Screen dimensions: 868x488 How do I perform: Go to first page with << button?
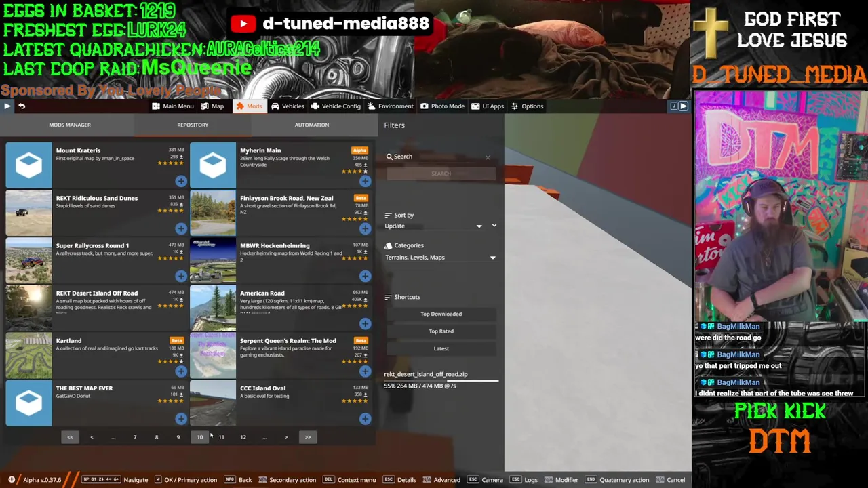70,437
